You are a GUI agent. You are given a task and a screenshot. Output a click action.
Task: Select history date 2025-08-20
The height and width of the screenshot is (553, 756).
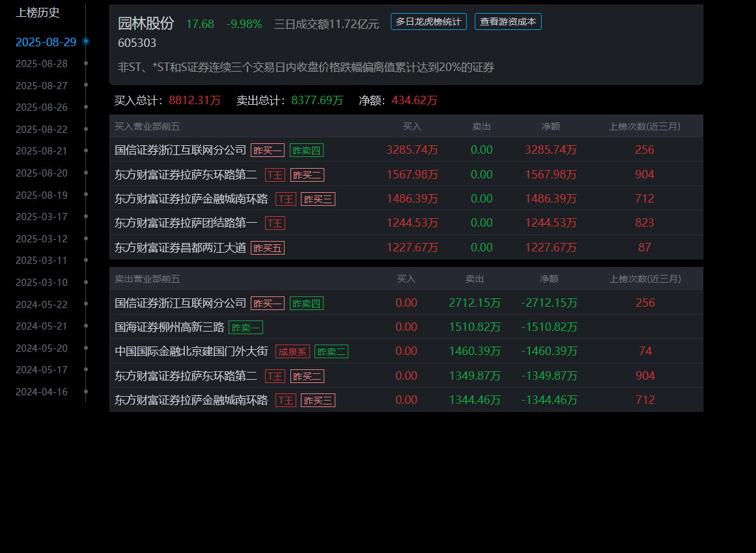coord(42,173)
